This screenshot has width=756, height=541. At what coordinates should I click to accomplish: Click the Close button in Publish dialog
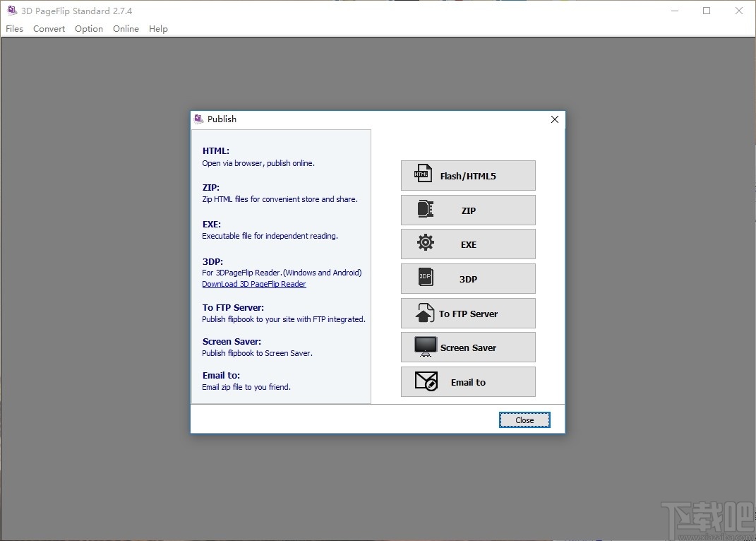pos(524,420)
